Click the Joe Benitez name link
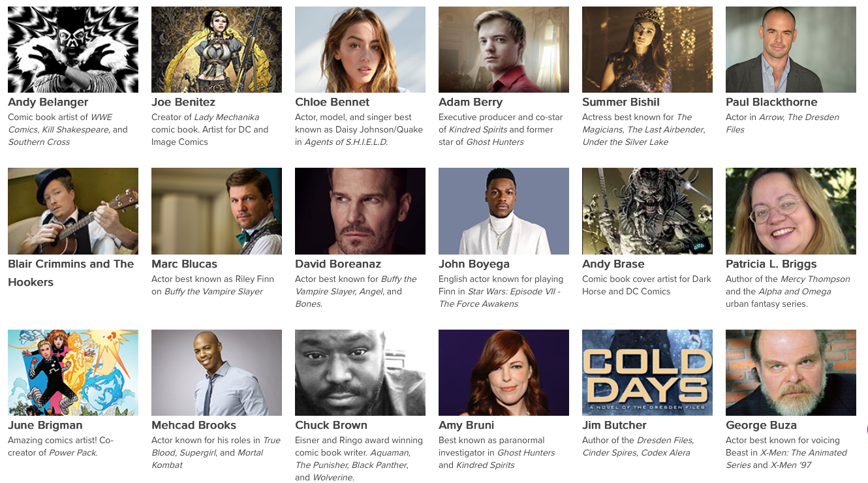Image resolution: width=868 pixels, height=483 pixels. tap(183, 102)
